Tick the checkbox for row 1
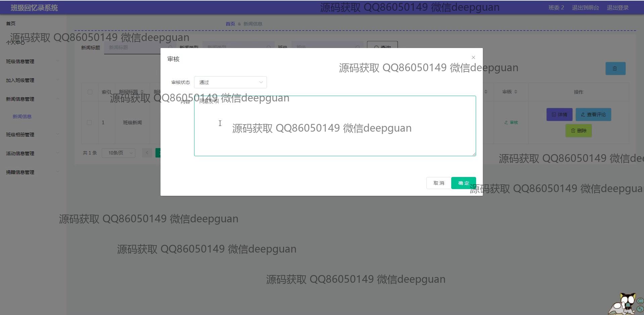The image size is (644, 315). tap(89, 123)
